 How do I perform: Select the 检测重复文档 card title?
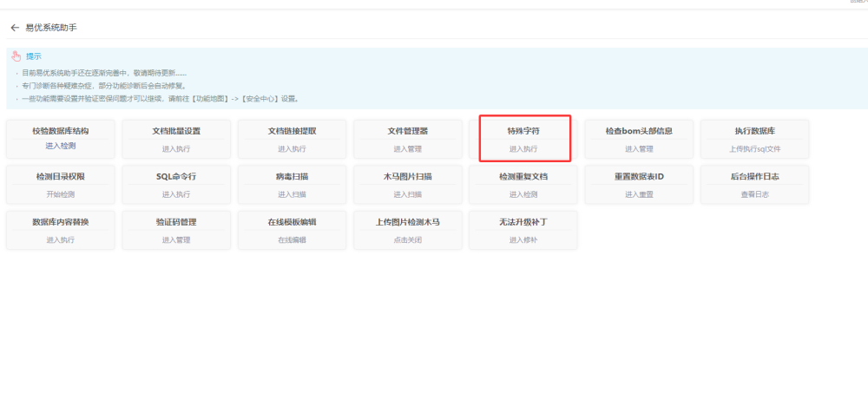click(x=523, y=177)
